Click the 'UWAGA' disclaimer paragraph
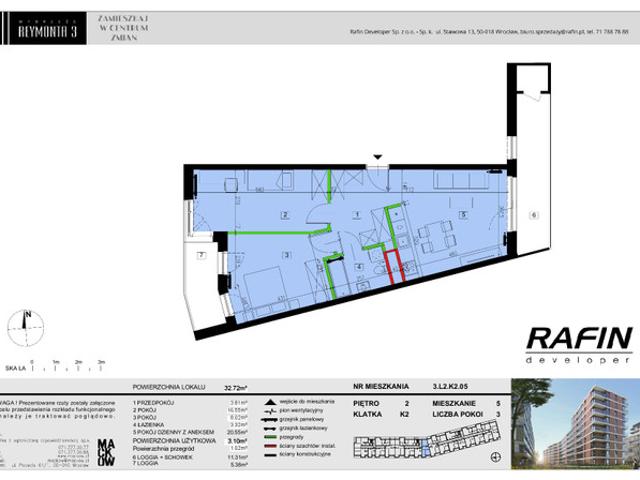This screenshot has height=480, width=640. [x=58, y=409]
